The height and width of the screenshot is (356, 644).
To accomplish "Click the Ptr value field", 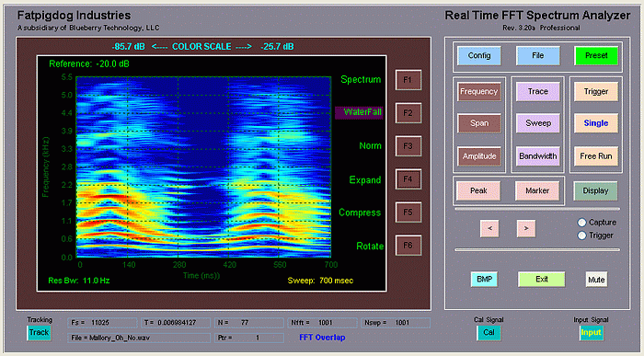I will (x=249, y=338).
